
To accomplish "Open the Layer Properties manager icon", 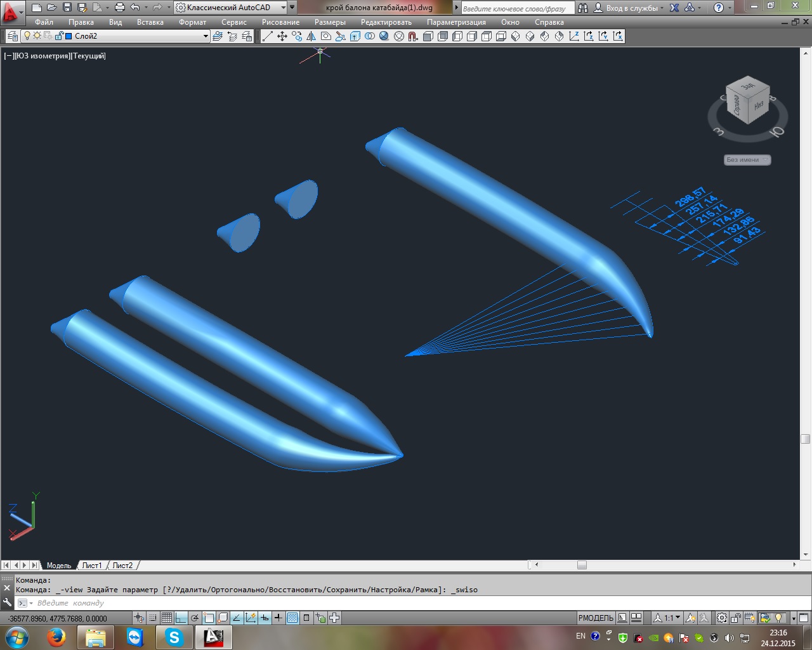I will click(x=13, y=36).
